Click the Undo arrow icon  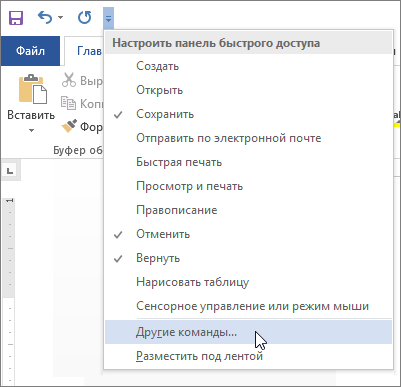[x=45, y=17]
